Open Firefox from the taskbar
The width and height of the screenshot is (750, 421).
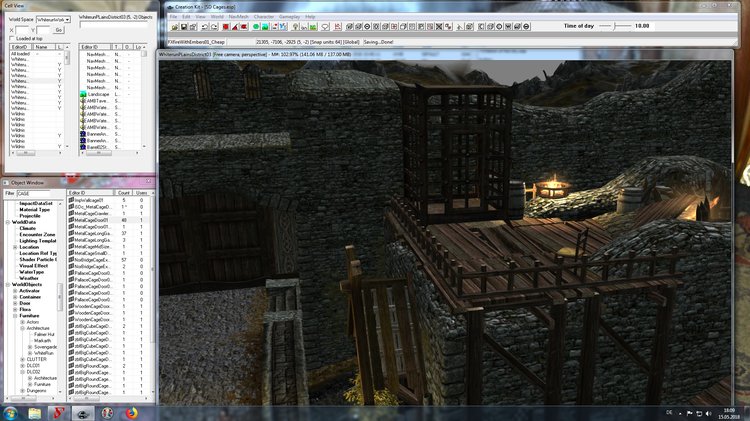click(x=132, y=413)
